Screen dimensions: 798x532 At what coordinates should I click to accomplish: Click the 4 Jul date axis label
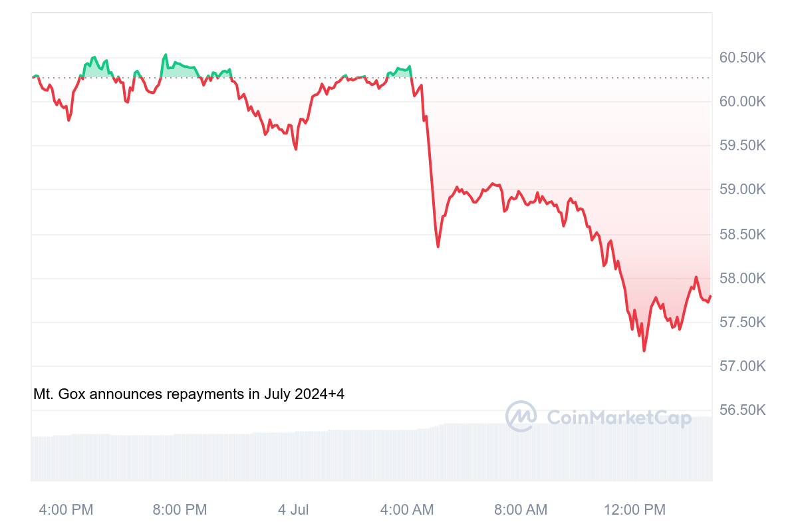pyautogui.click(x=293, y=510)
